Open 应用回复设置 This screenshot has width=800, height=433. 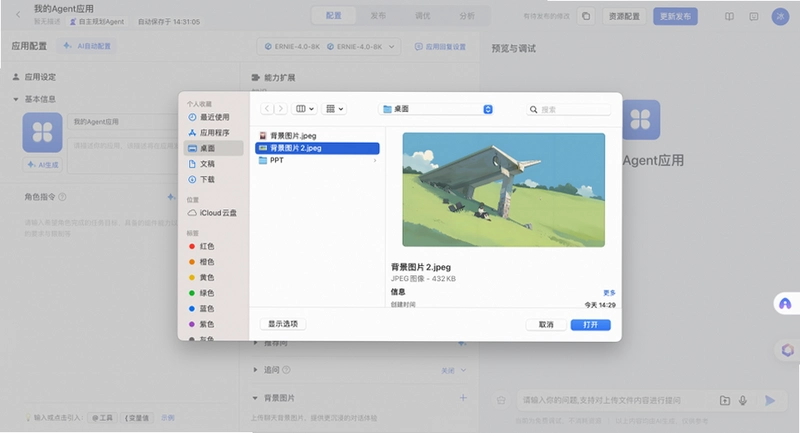(440, 46)
